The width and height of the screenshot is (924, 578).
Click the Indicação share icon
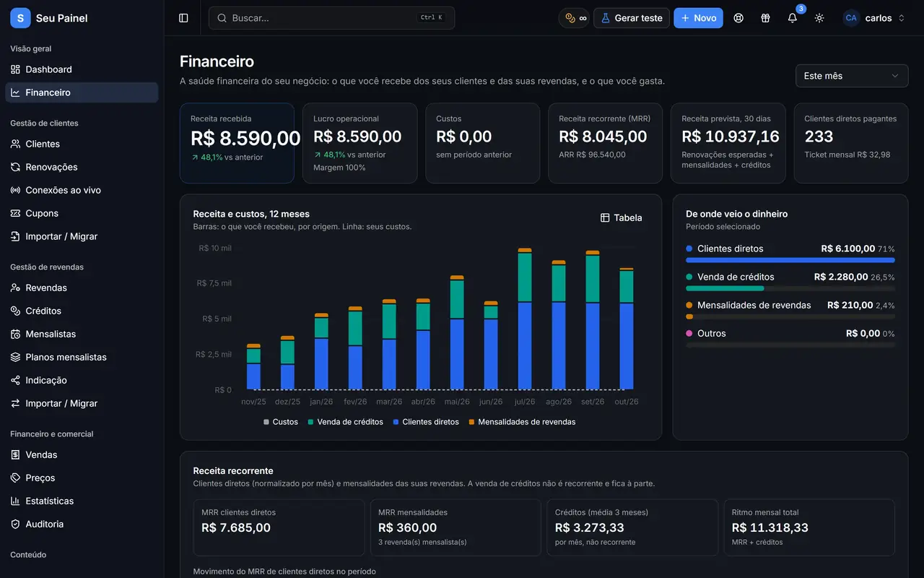[x=15, y=380]
